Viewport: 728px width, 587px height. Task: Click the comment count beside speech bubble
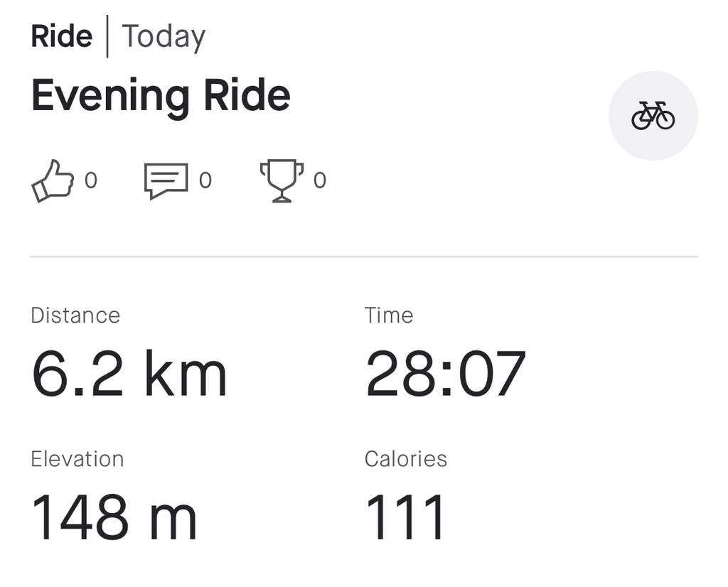click(205, 181)
